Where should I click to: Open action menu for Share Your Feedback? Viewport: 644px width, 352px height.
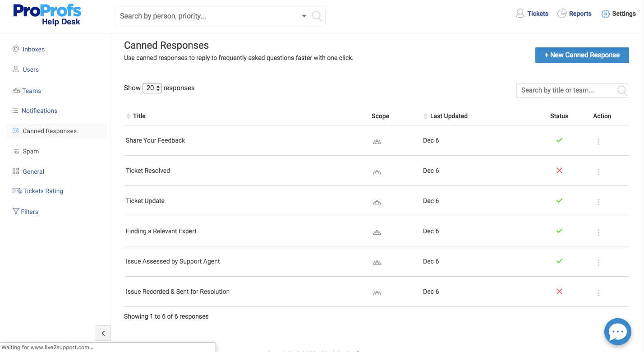click(x=598, y=142)
